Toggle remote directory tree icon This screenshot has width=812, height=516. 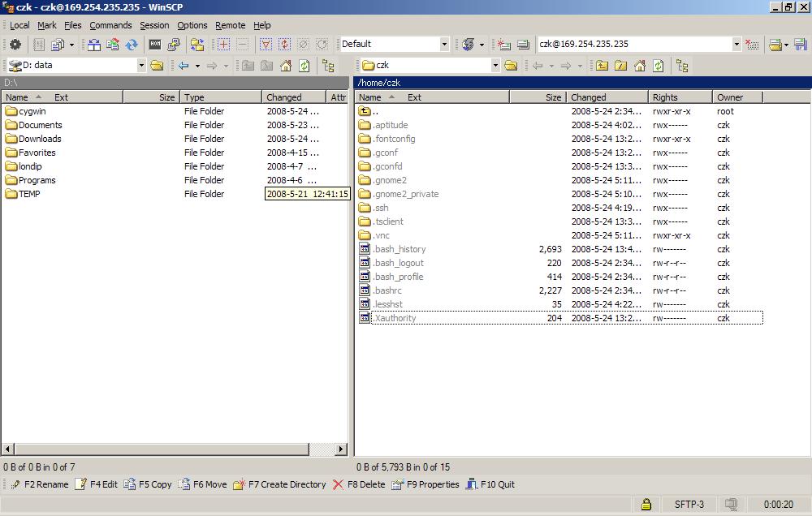(682, 66)
